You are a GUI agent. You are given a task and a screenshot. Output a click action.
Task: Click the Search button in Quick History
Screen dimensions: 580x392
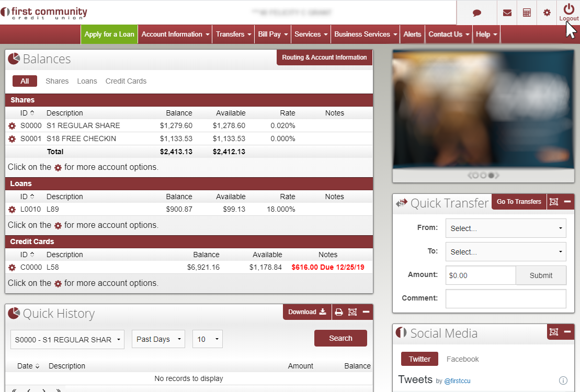tap(340, 338)
